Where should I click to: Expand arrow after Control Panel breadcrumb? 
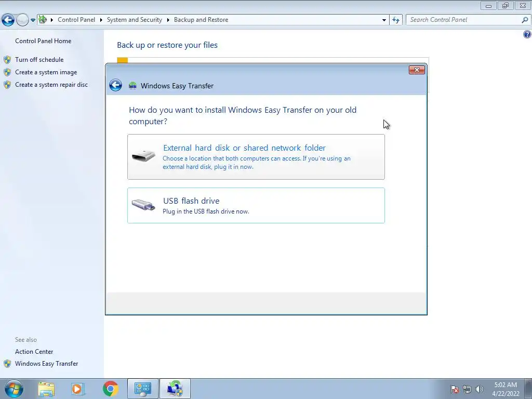pos(101,20)
